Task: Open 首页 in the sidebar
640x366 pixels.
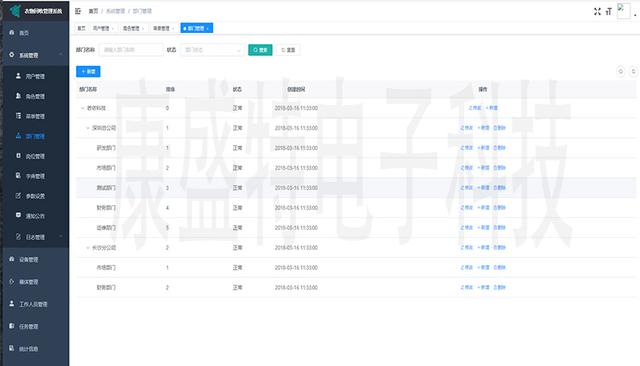Action: tap(35, 33)
